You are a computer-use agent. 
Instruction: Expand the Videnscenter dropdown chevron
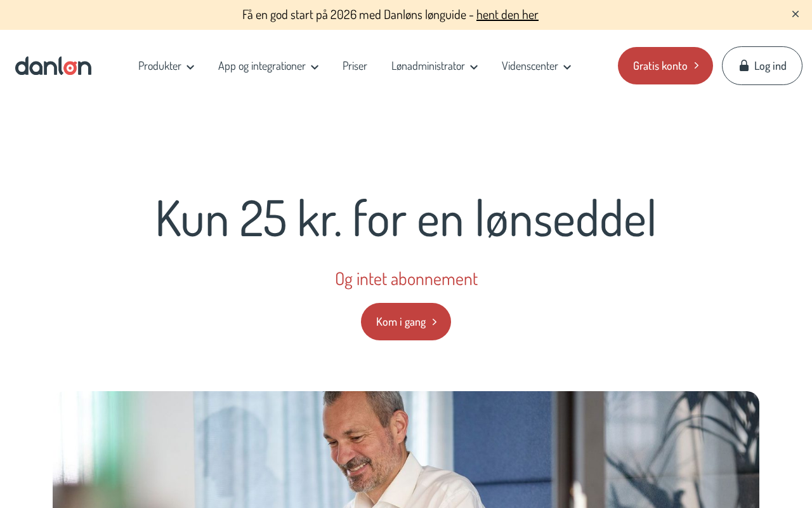[567, 67]
